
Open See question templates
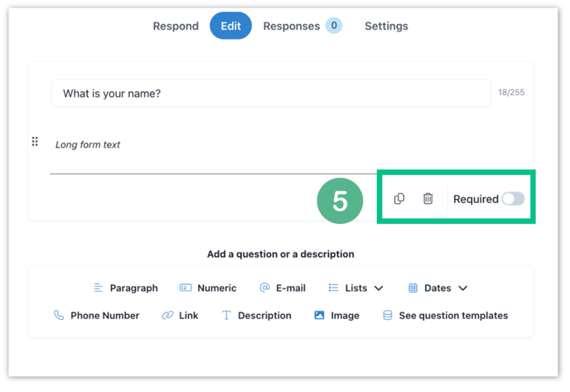tap(446, 315)
